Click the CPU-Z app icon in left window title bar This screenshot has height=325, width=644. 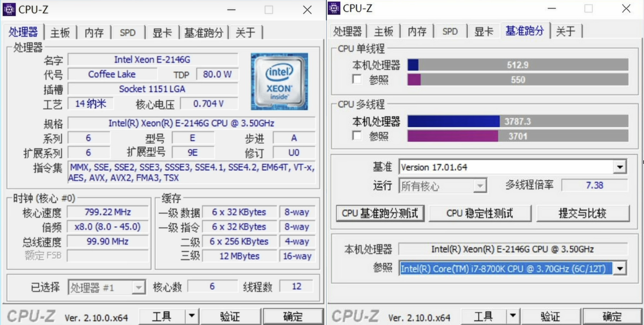[9, 10]
